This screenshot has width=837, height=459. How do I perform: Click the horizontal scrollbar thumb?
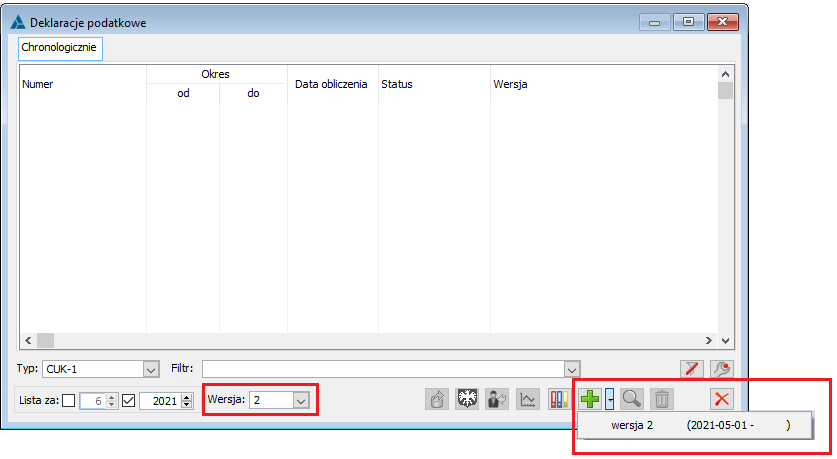point(45,341)
